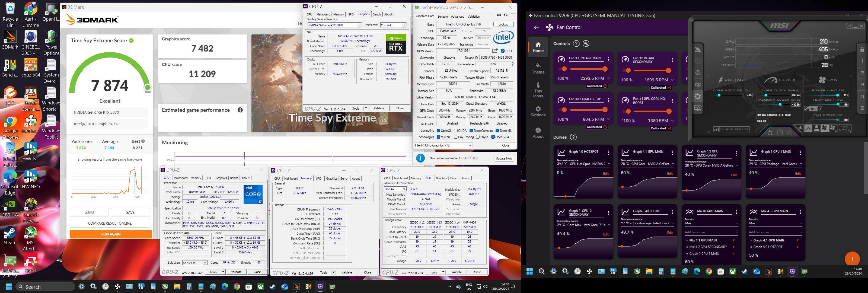Toggle the Fan #4 GPU COOLING BOOST switch
Viewport: 868px width, 293px height.
(x=626, y=112)
